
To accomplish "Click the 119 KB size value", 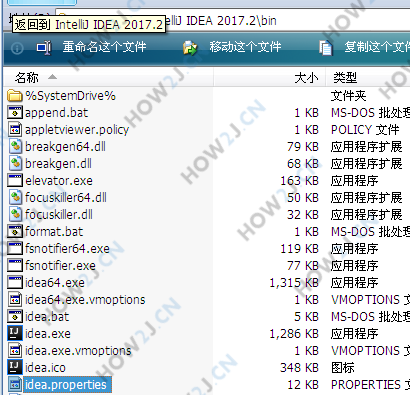I will tap(299, 249).
